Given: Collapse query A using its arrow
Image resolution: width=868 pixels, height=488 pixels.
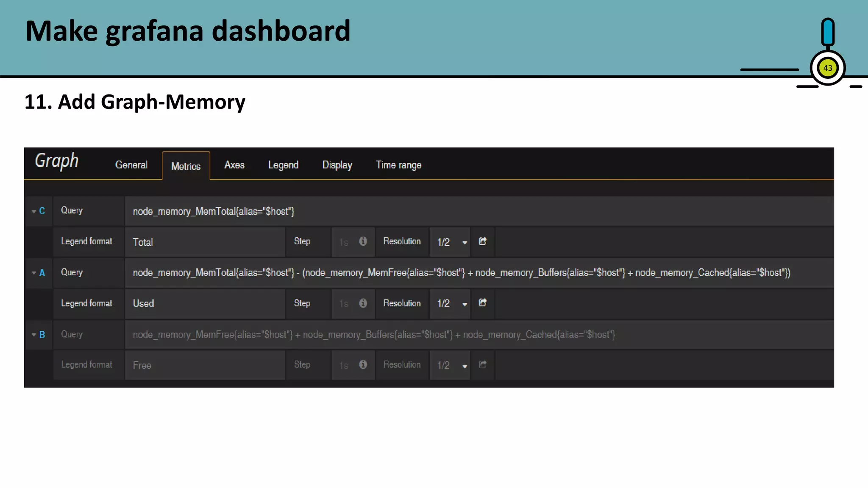Looking at the screenshot, I should 34,273.
